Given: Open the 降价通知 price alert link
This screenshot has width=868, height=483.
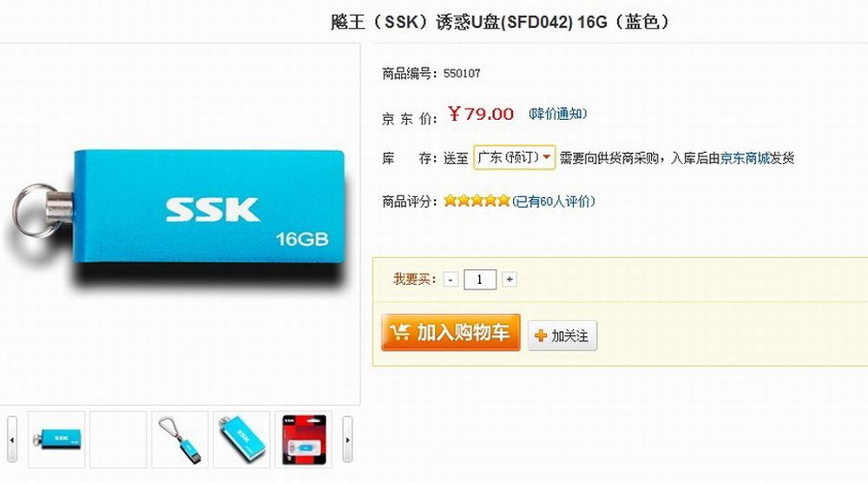Looking at the screenshot, I should pos(557,114).
